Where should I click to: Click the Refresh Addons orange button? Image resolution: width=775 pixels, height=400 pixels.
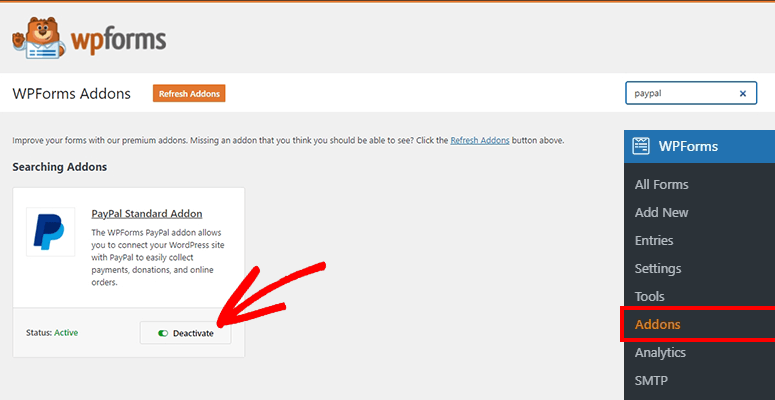(189, 93)
